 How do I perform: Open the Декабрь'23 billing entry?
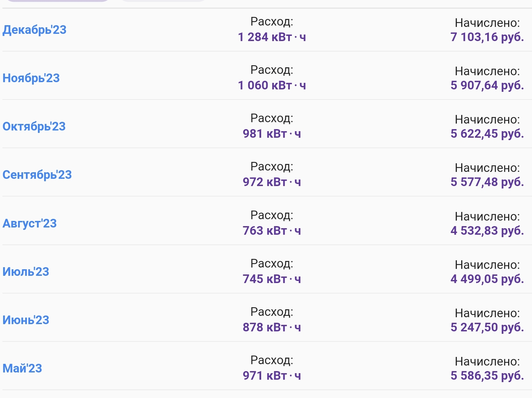point(35,30)
